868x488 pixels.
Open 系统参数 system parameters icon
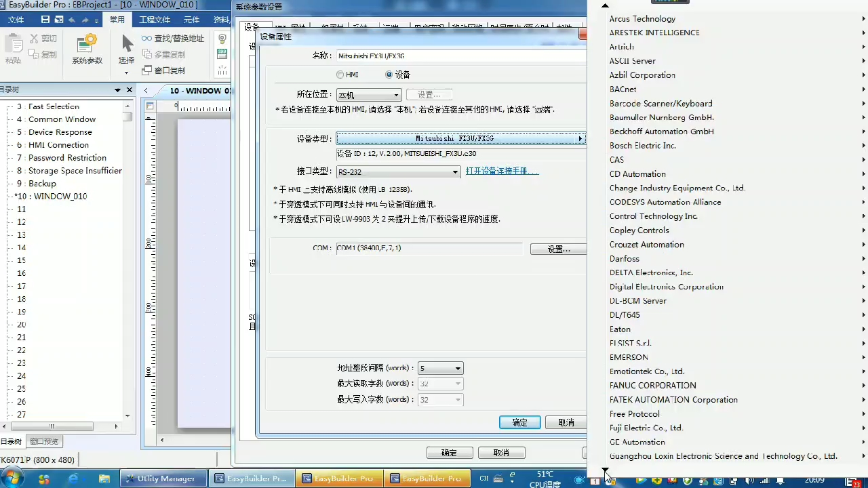click(87, 45)
